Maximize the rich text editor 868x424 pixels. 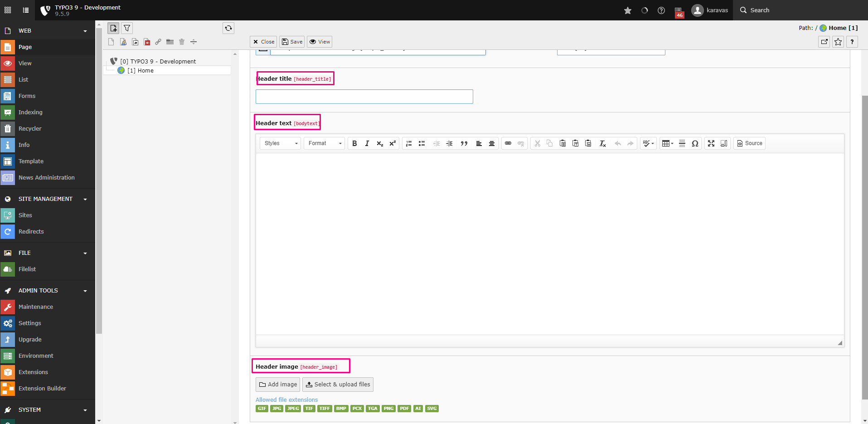coord(711,143)
